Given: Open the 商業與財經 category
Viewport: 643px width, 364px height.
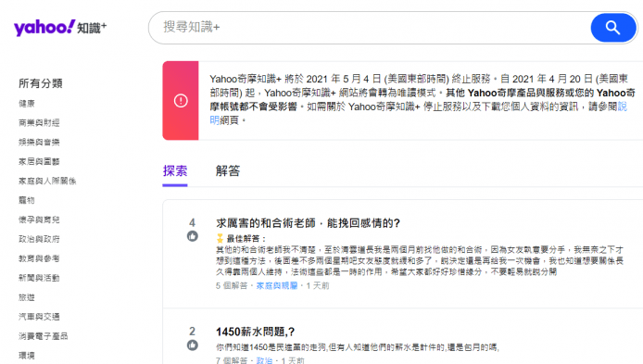Looking at the screenshot, I should pyautogui.click(x=39, y=122).
